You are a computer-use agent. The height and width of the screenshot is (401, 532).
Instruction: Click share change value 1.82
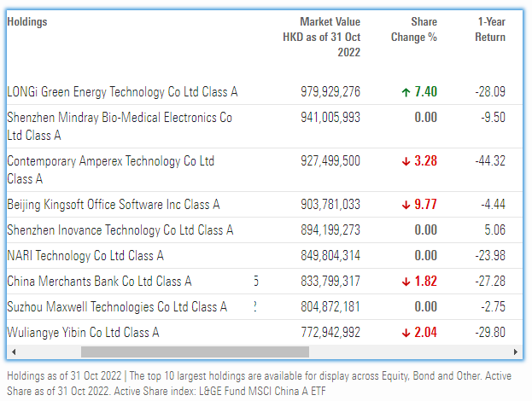(x=425, y=282)
